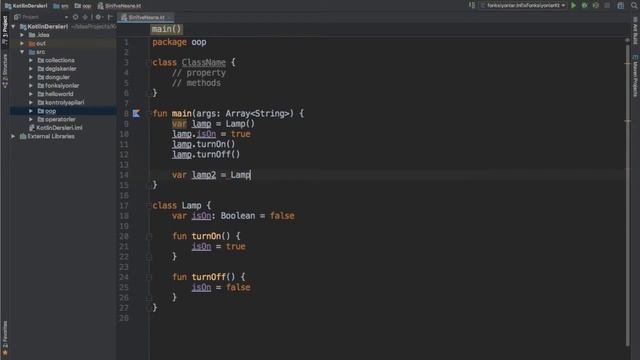Viewport: 640px width, 360px height.
Task: Select the External Libraries row
Action: pos(63,136)
